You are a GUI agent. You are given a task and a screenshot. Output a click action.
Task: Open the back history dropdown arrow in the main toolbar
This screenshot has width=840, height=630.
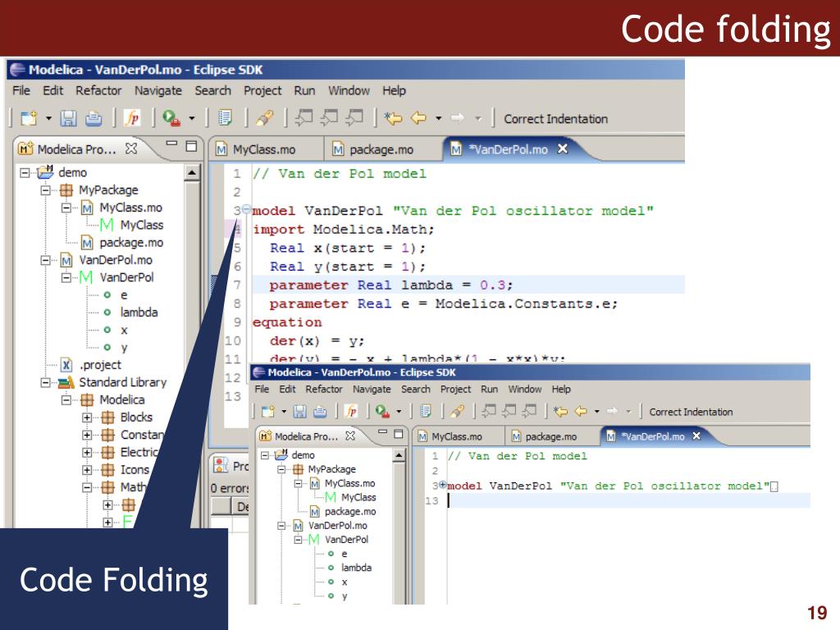(x=438, y=118)
